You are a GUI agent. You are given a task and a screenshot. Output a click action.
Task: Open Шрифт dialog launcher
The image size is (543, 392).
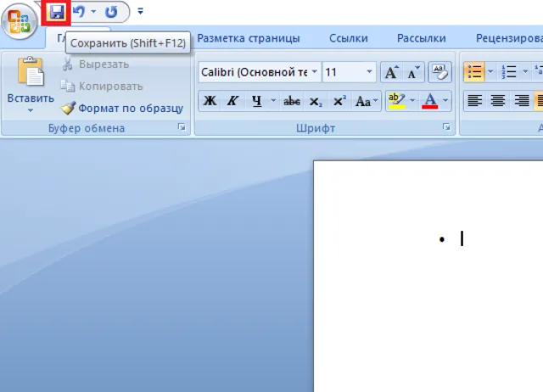[x=446, y=127]
